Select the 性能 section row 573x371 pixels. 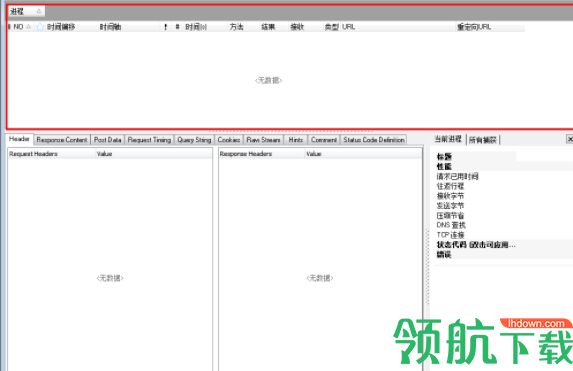pyautogui.click(x=504, y=167)
